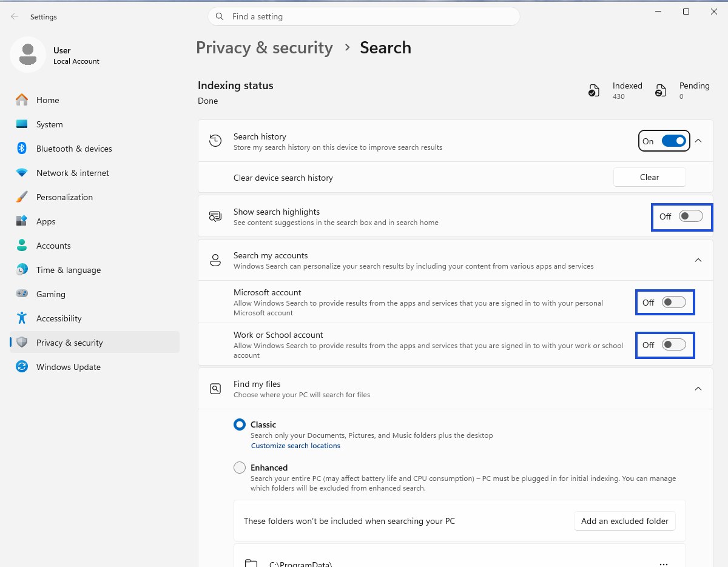The image size is (728, 567).
Task: Open more options for C:\ProgramData\ folder
Action: [664, 563]
